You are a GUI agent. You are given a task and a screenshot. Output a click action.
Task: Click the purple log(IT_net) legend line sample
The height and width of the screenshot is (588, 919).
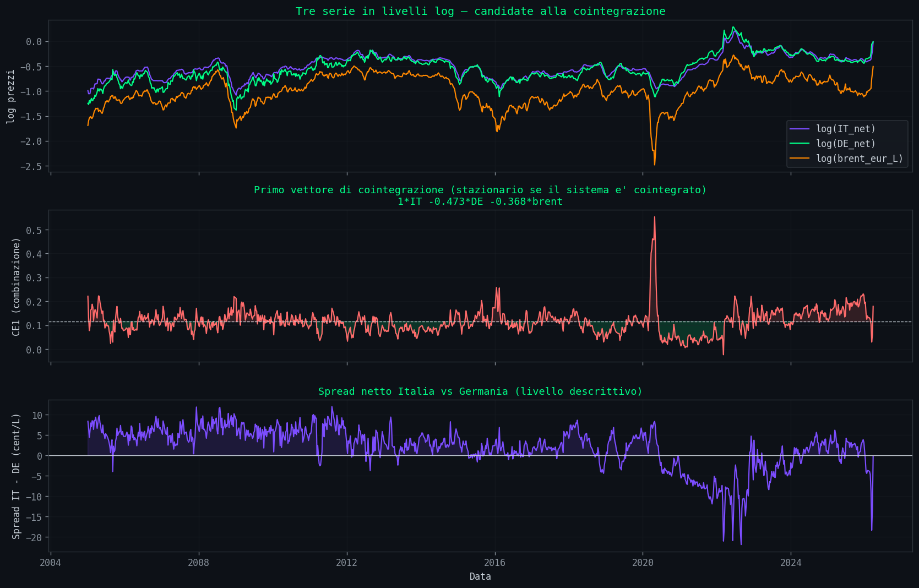click(x=800, y=129)
